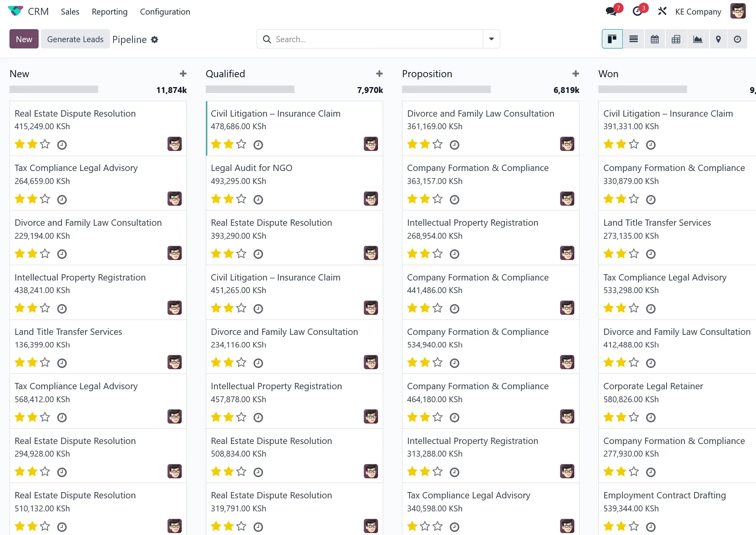Toggle first star on 457,878.00 KSh card
This screenshot has height=535, width=756.
216,417
